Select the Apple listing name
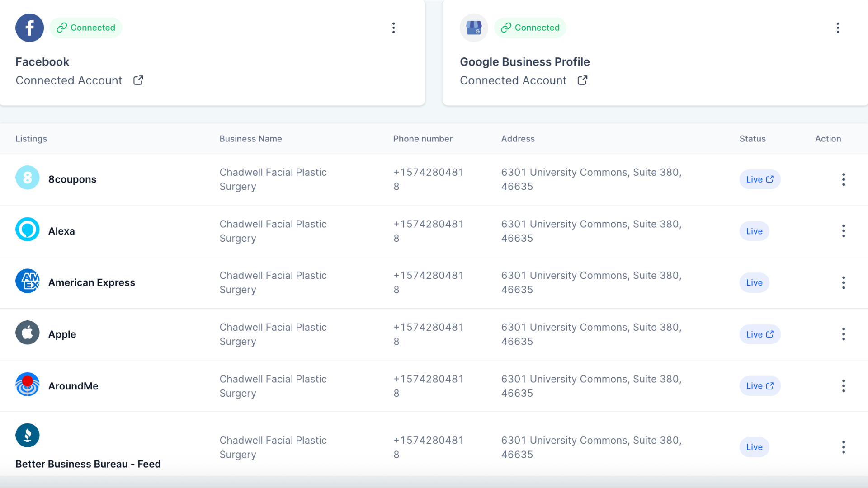 pos(62,334)
